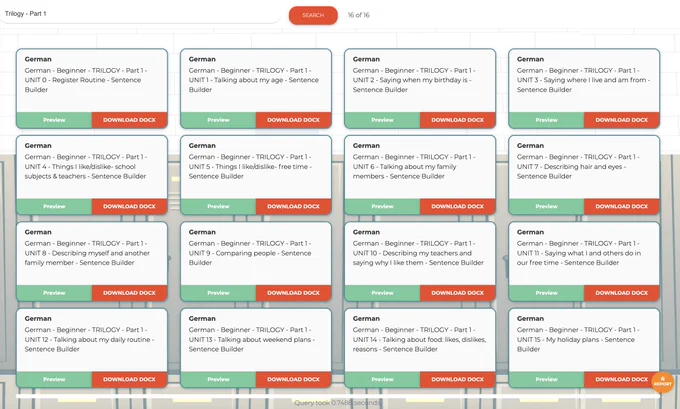Preview UNIT 10 Describing my teachers
Viewport: 680px width, 409px height.
[382, 293]
